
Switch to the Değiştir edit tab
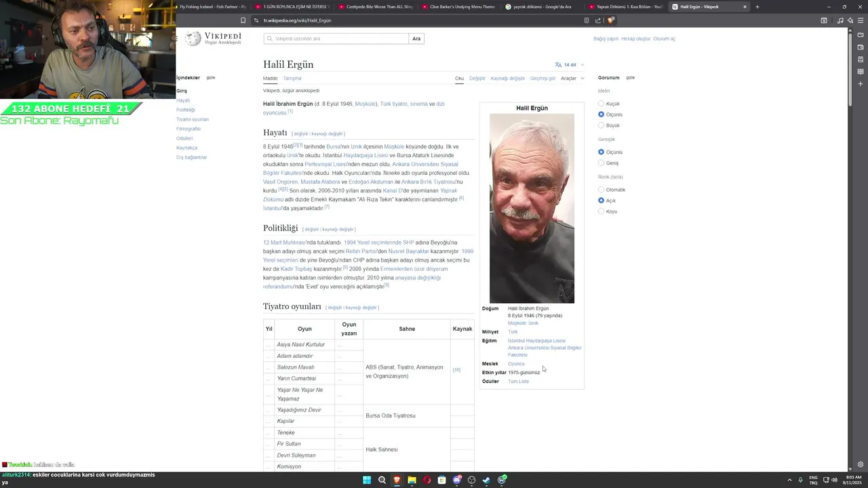coord(477,78)
